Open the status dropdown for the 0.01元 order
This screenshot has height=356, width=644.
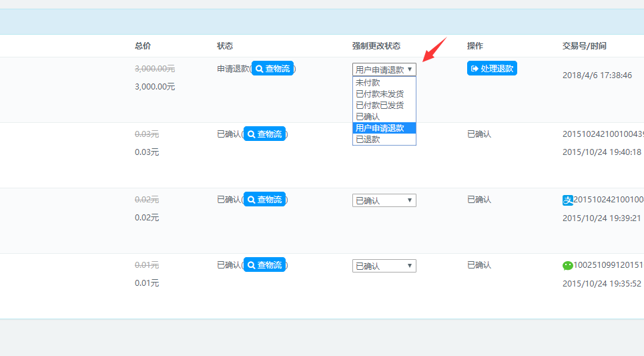[x=384, y=266]
